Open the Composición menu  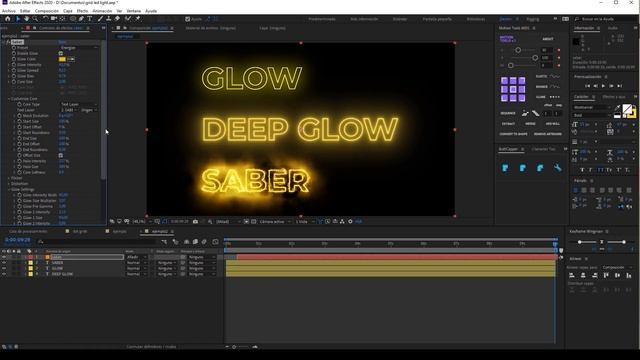coord(47,11)
